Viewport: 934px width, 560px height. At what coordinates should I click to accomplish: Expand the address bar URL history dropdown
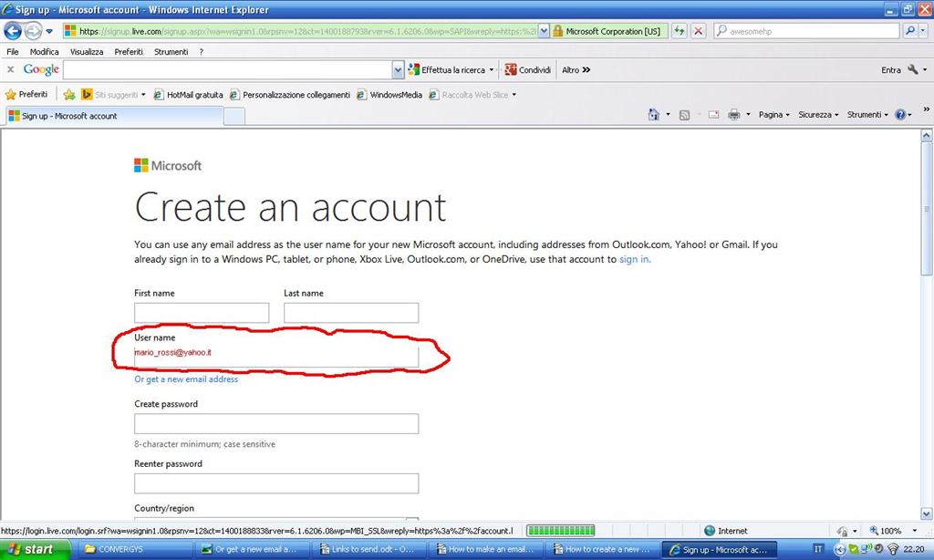pyautogui.click(x=544, y=31)
